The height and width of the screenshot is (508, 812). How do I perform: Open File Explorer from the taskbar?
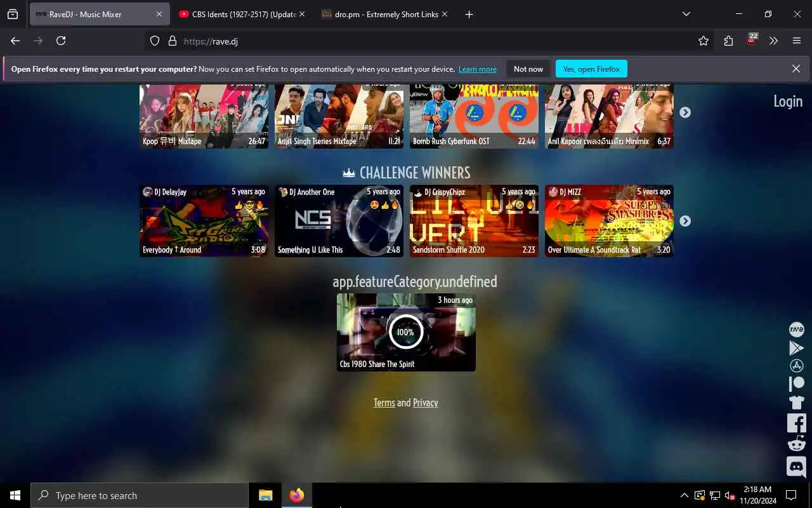[x=266, y=495]
